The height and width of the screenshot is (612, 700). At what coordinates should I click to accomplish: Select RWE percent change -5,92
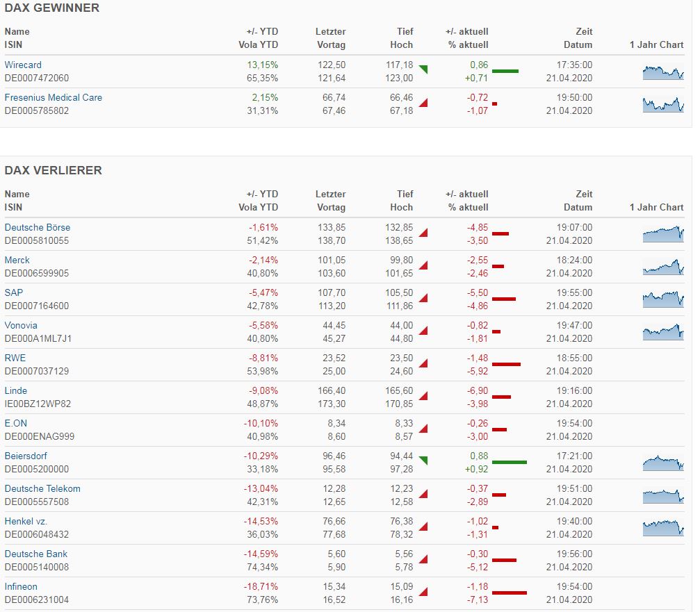pos(478,371)
